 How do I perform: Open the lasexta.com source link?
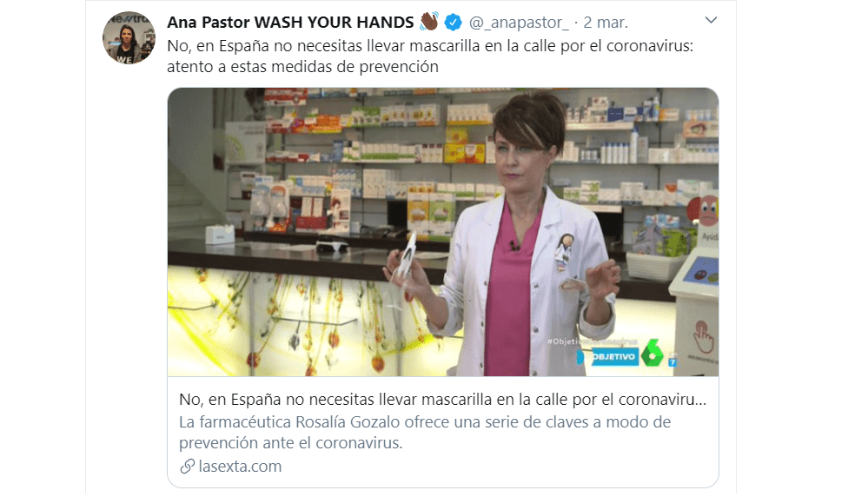240,466
